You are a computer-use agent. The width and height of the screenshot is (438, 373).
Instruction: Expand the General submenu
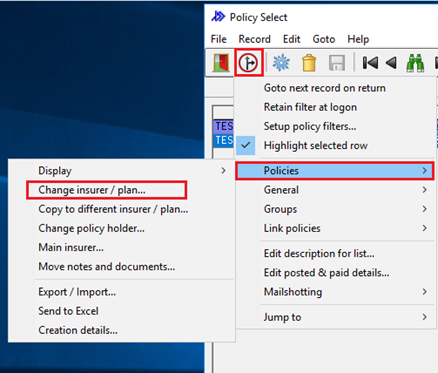coord(336,190)
